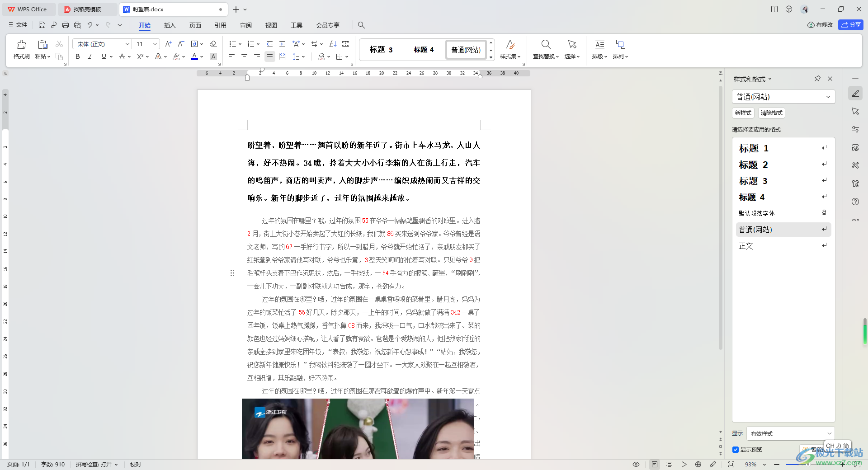Align text left
Image resolution: width=868 pixels, height=470 pixels.
[x=231, y=56]
